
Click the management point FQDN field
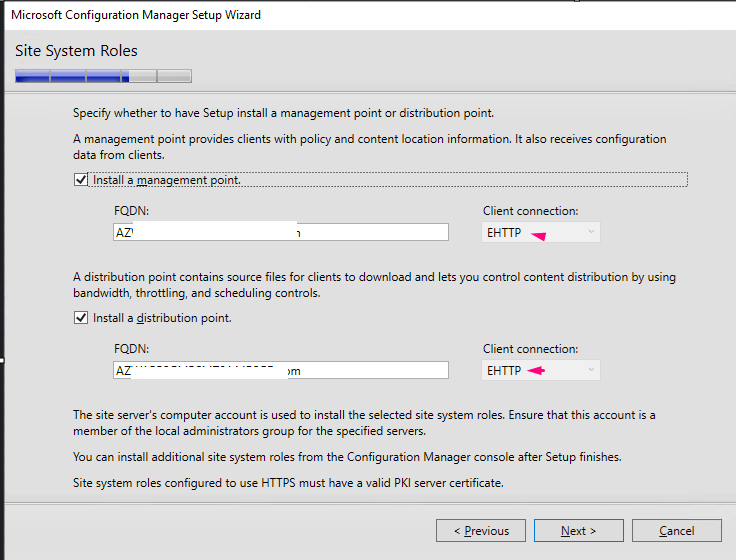tap(281, 232)
